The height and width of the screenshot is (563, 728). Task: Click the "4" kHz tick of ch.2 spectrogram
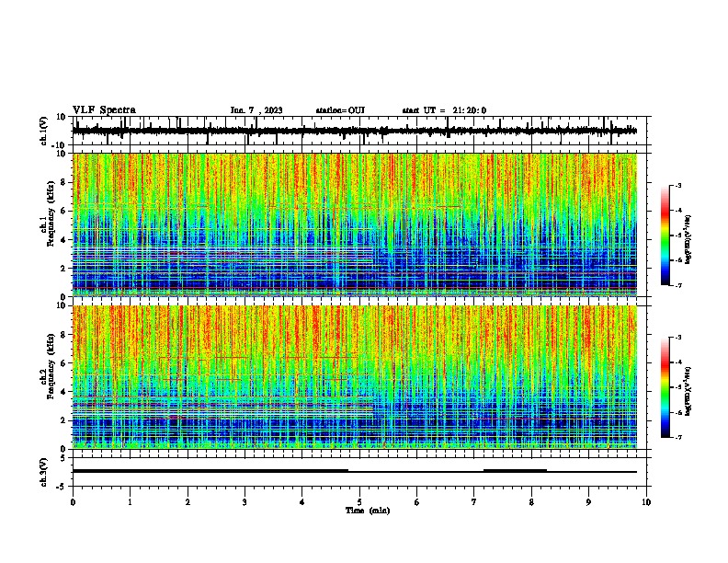coord(63,392)
